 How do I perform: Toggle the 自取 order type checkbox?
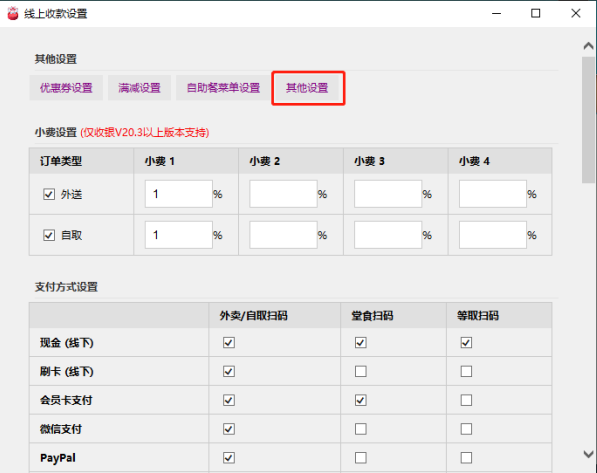click(x=49, y=235)
